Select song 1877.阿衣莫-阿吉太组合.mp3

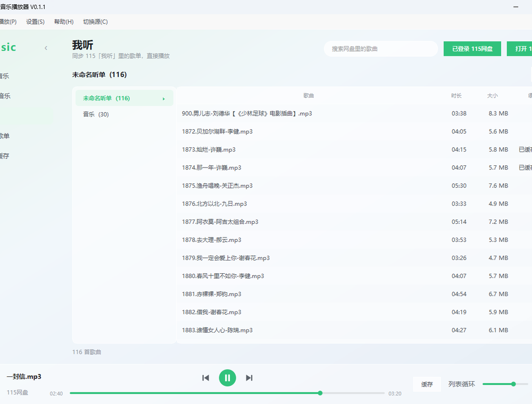pos(354,222)
